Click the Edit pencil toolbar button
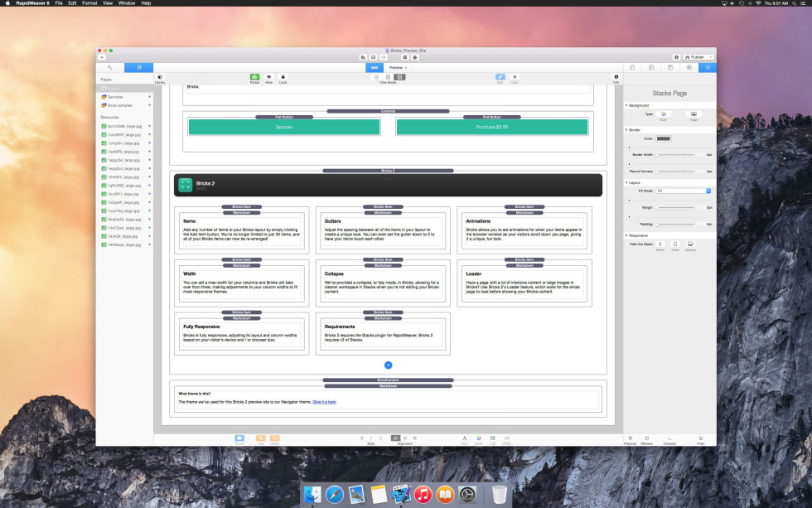Image resolution: width=812 pixels, height=508 pixels. [500, 79]
